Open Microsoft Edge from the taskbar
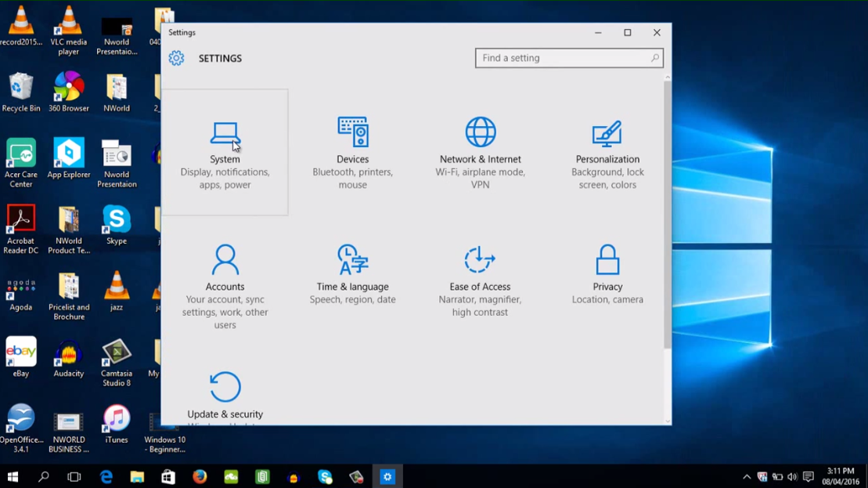868x488 pixels. pos(106,476)
